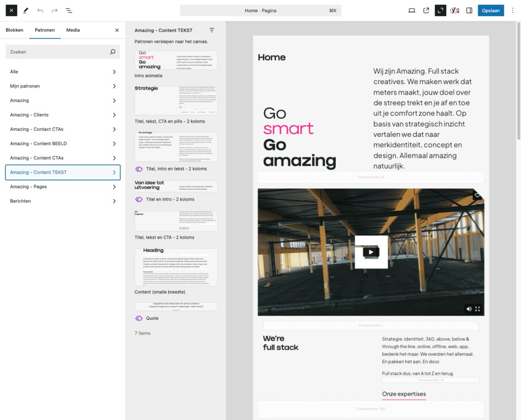This screenshot has width=521, height=420.
Task: Open the Home · Pagina command palette bar
Action: pyautogui.click(x=260, y=11)
